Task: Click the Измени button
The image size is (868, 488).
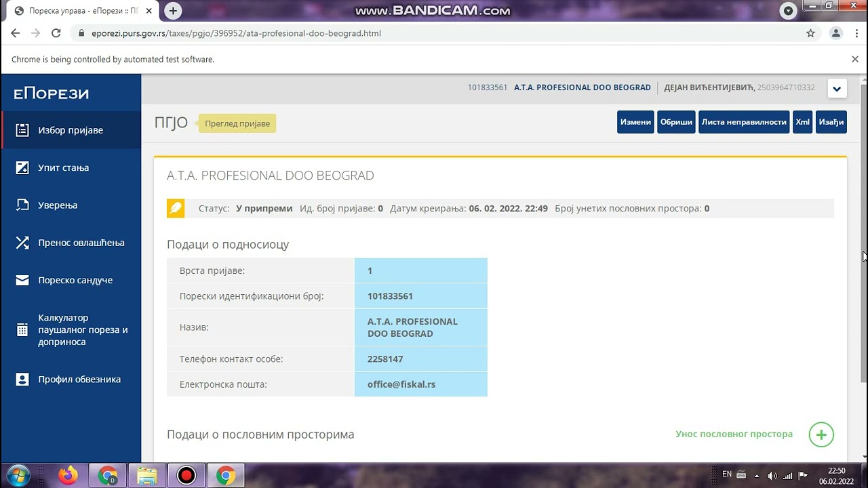Action: (x=635, y=122)
